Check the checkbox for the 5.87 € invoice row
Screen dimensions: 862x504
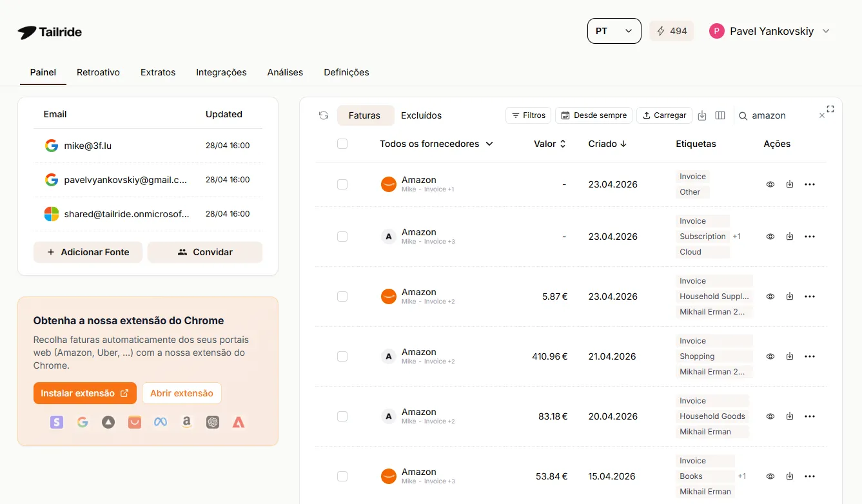pyautogui.click(x=342, y=296)
